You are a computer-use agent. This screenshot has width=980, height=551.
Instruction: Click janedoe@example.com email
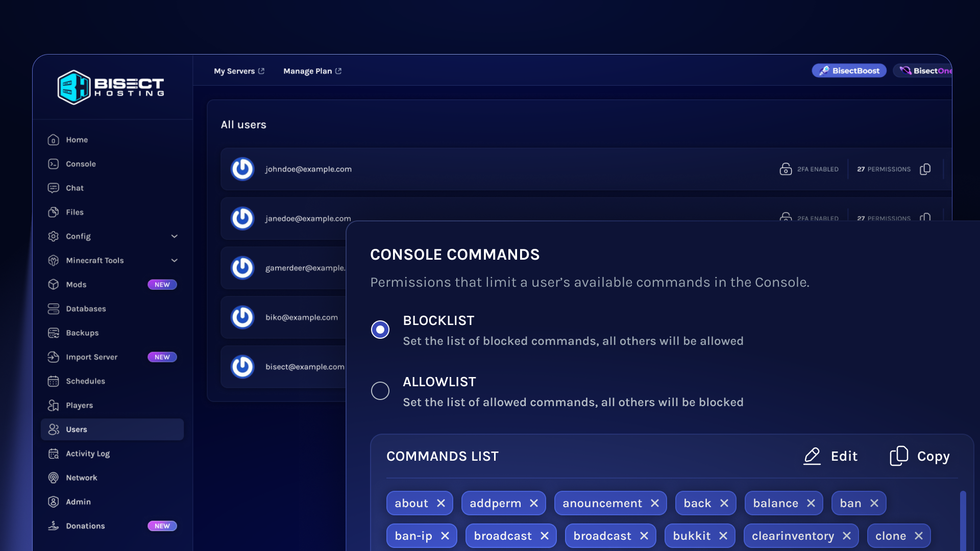click(x=308, y=218)
